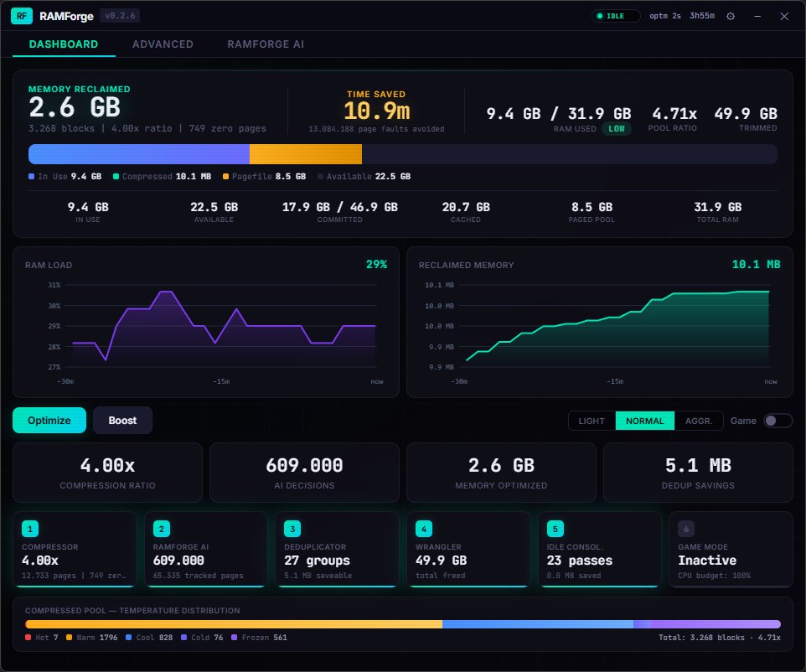
Task: Select step 4 Wrangler badge
Action: [424, 529]
